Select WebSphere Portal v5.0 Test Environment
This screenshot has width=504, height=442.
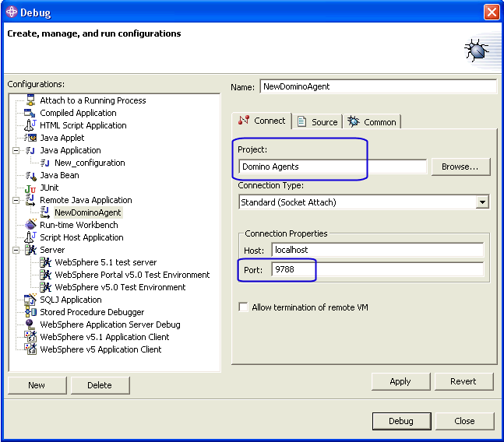click(x=132, y=275)
